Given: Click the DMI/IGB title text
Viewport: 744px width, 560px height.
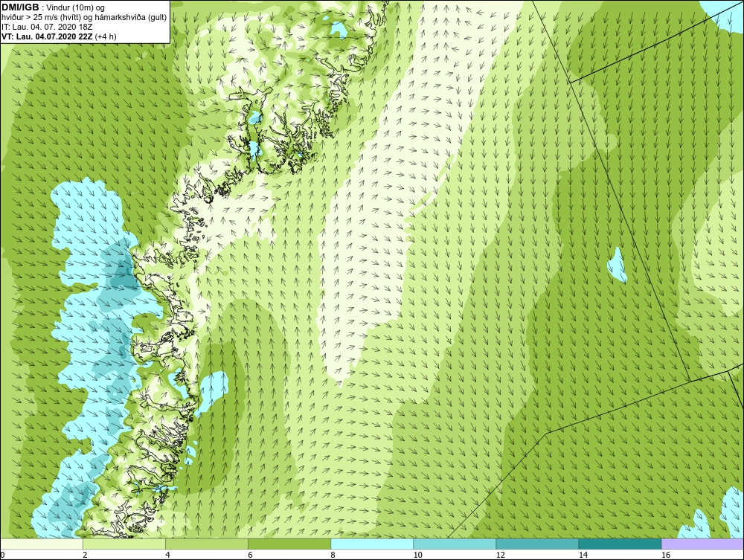Looking at the screenshot, I should [x=20, y=7].
